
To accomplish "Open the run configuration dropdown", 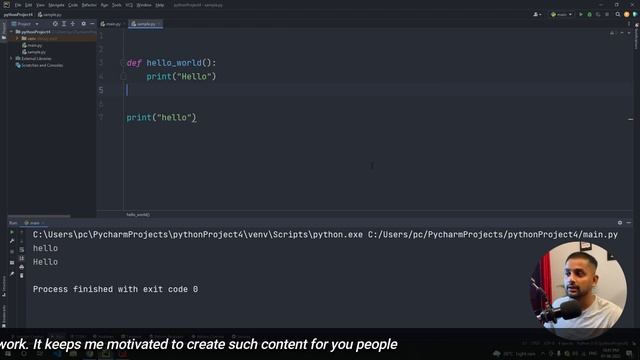I will 561,15.
